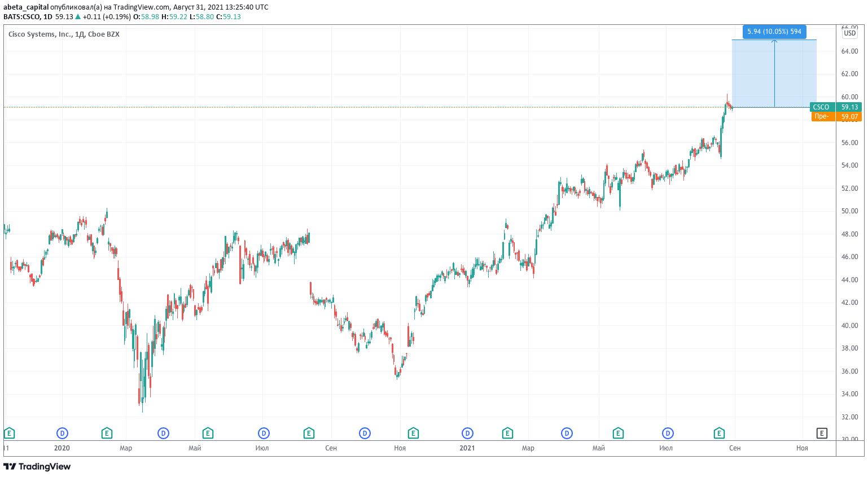Click the upcoming gray earnings E marker
The image size is (868, 477).
tap(822, 433)
